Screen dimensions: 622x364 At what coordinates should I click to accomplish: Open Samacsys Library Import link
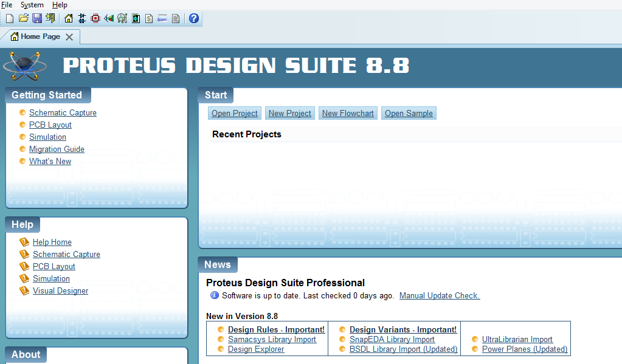(x=272, y=340)
